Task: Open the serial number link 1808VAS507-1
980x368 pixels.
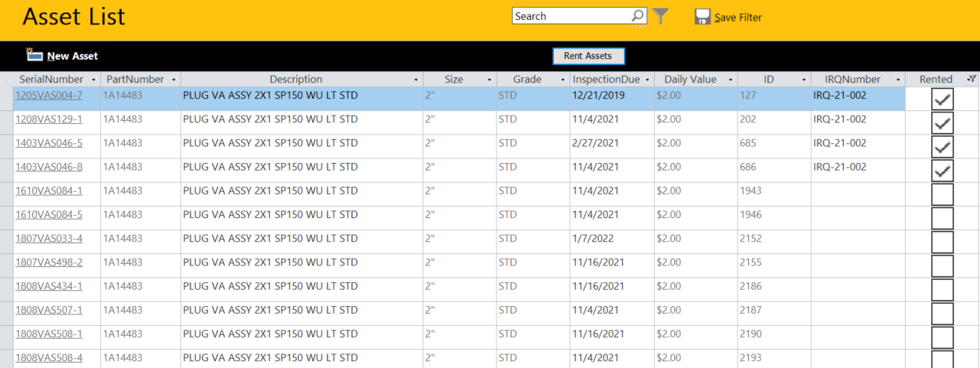Action: 49,311
